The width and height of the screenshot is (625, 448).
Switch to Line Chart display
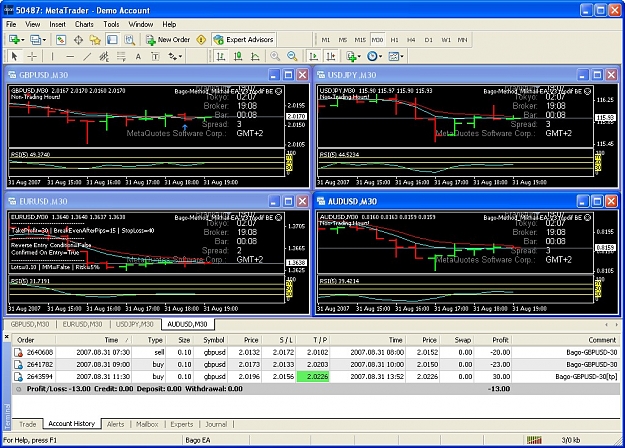pyautogui.click(x=255, y=57)
